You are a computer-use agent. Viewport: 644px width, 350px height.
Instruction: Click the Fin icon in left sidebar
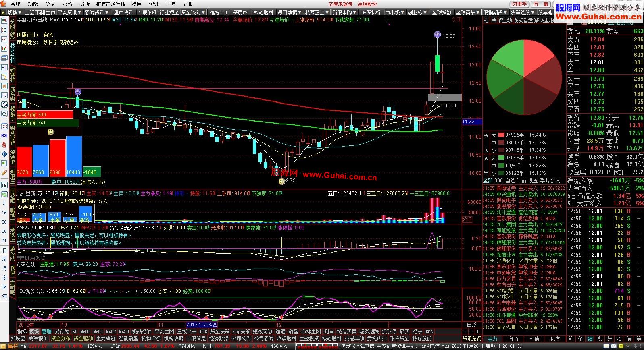tap(4, 68)
